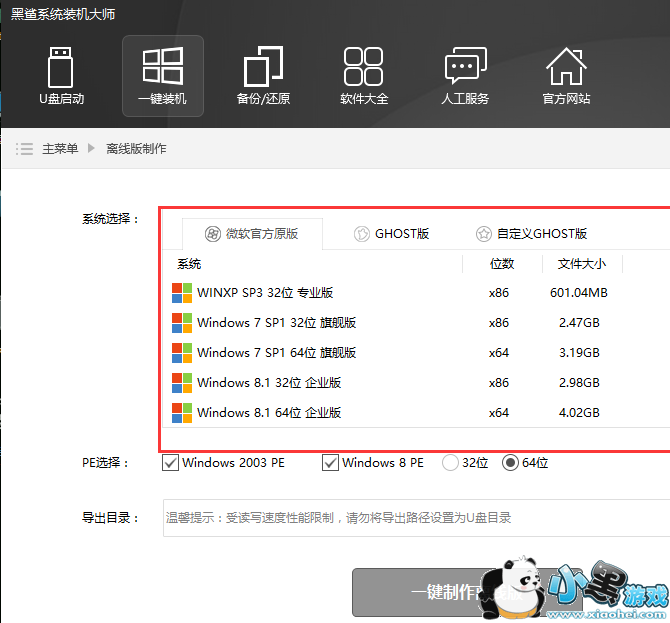This screenshot has width=670, height=623.
Task: Open the U盘启动 tool
Action: (x=61, y=76)
